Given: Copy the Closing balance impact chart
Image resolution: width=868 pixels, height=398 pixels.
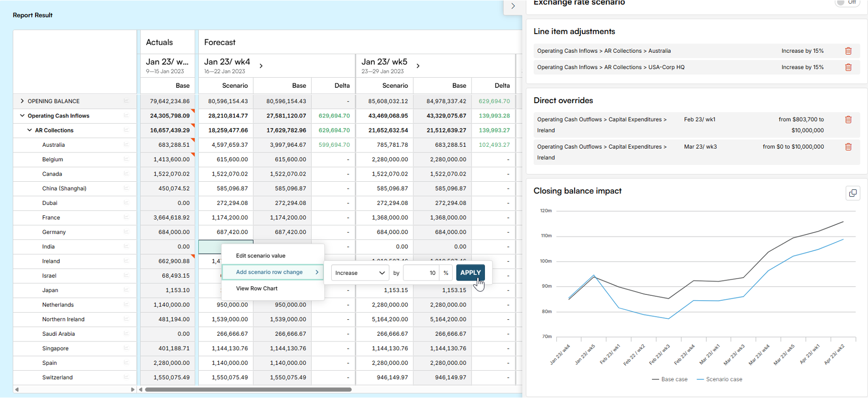Looking at the screenshot, I should [853, 193].
